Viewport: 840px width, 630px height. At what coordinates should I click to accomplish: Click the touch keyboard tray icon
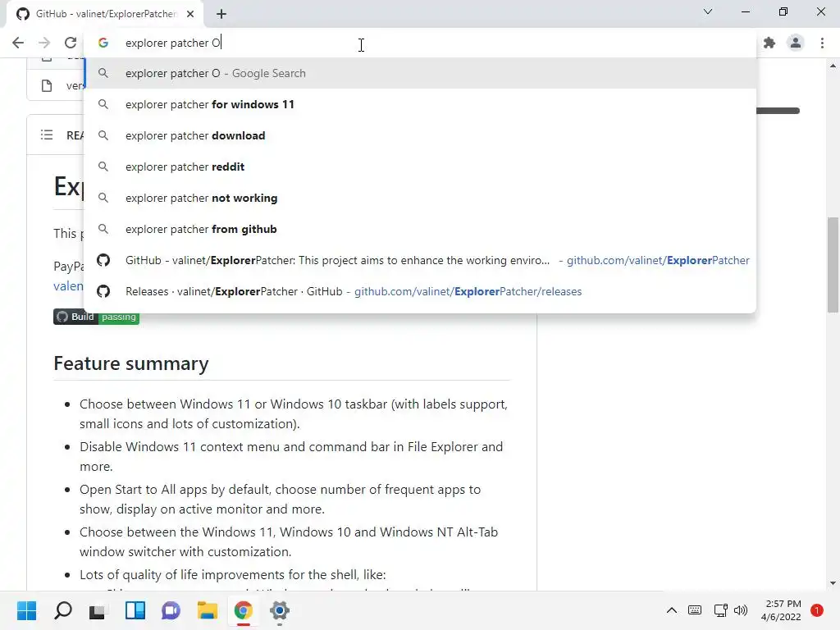(x=695, y=610)
